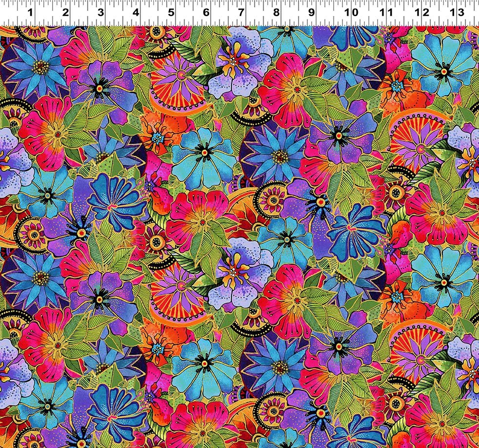The height and width of the screenshot is (448, 479).
Task: Select the ruler mark labeled 3
Action: tap(101, 13)
